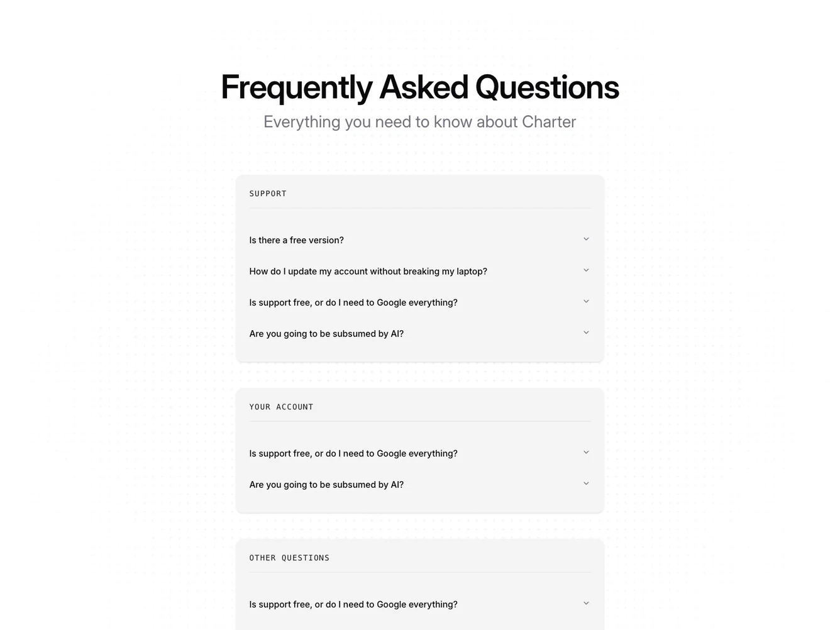Click the question "Is there a free version?"
The width and height of the screenshot is (840, 630).
click(296, 240)
